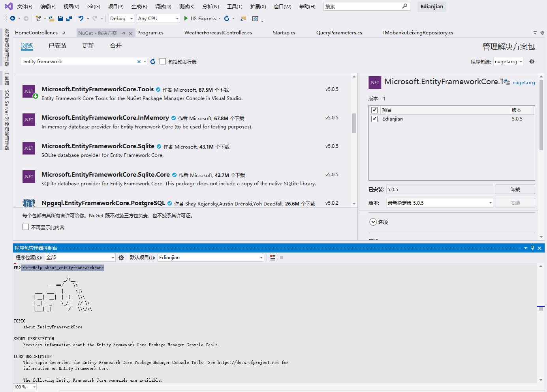Toggle include prerelease checkbox
Screen dimensions: 547x392
(163, 61)
